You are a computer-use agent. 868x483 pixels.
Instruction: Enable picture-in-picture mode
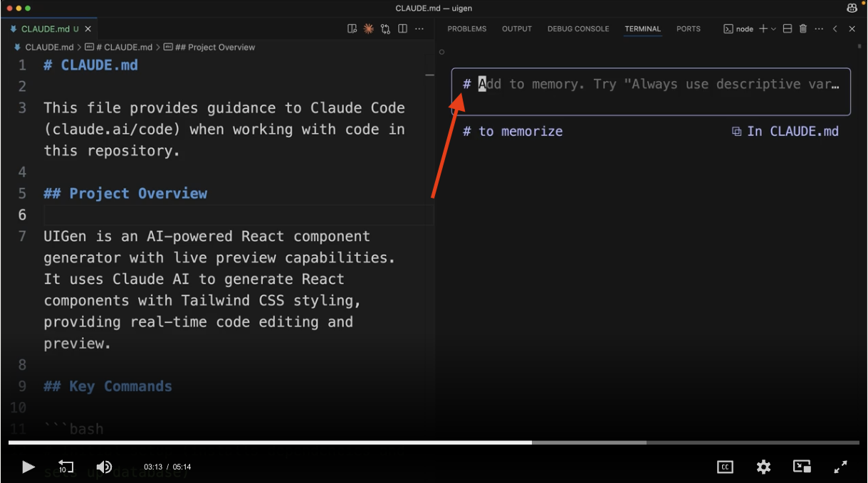(802, 467)
